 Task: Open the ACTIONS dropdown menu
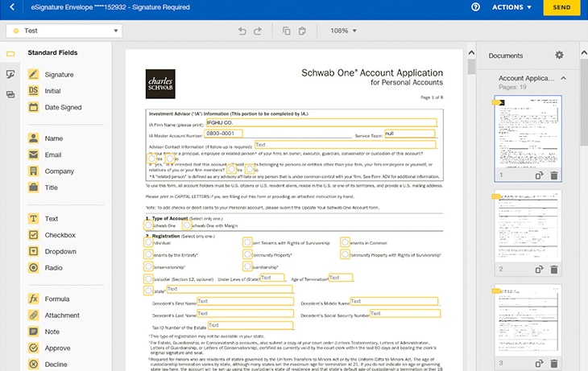[511, 7]
